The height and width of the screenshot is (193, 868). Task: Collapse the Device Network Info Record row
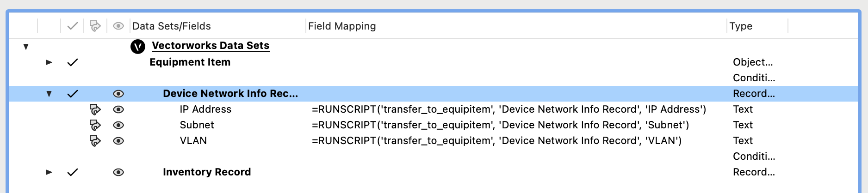coord(49,94)
